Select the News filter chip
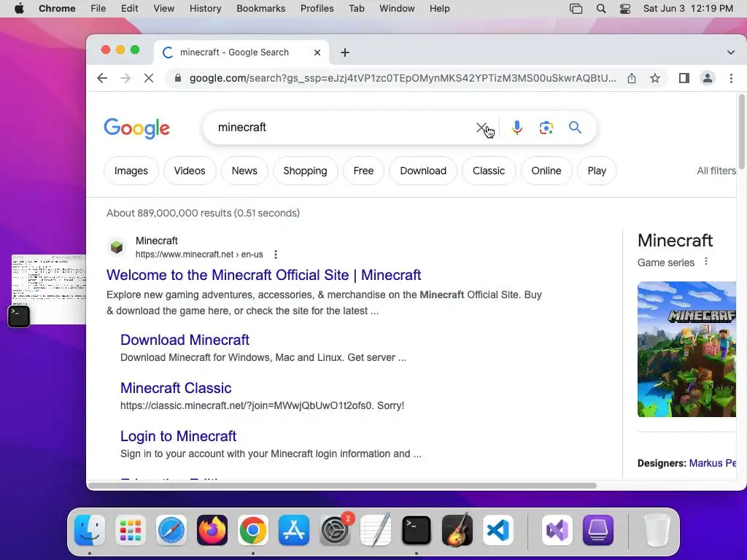The image size is (747, 560). (244, 171)
